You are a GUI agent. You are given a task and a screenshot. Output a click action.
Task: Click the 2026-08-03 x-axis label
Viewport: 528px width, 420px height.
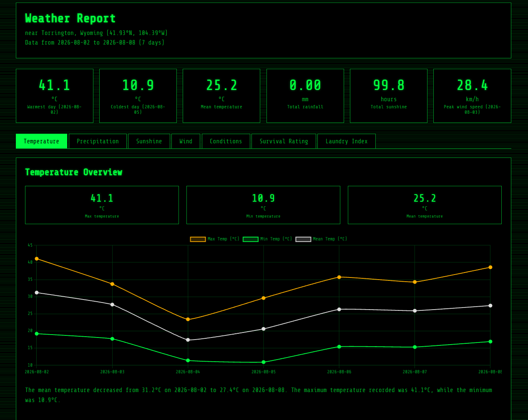(112, 372)
